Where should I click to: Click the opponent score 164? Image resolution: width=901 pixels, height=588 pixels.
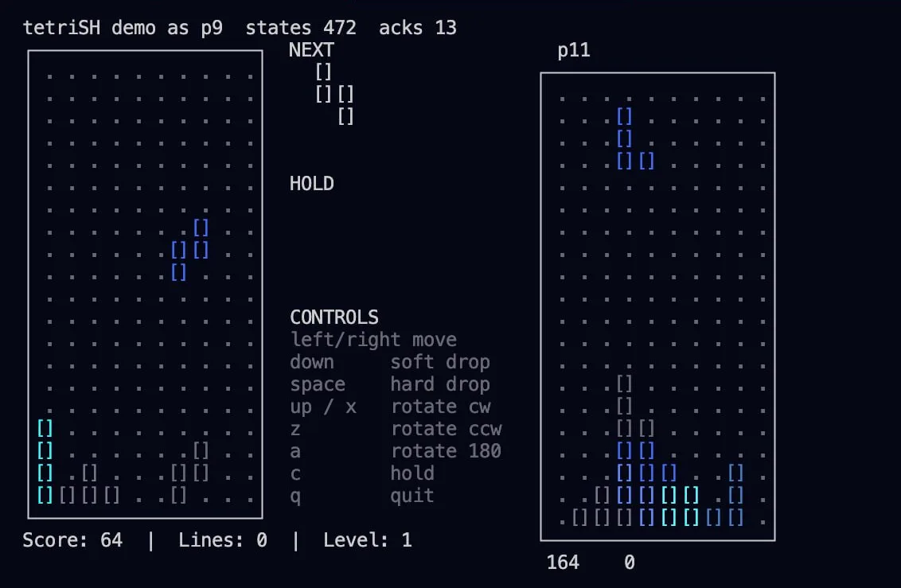point(563,563)
